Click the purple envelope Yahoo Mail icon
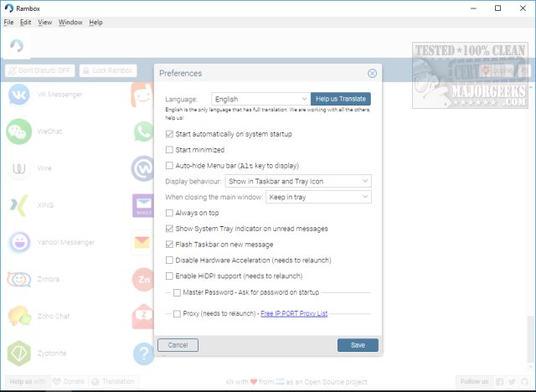Screen dimensions: 536x392 pos(143,205)
